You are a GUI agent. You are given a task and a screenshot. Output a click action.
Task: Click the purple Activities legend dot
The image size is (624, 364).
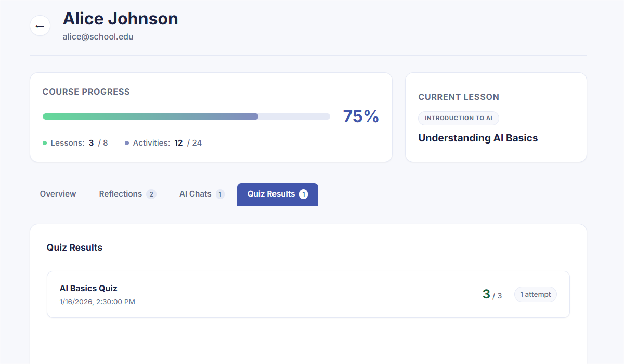point(127,143)
